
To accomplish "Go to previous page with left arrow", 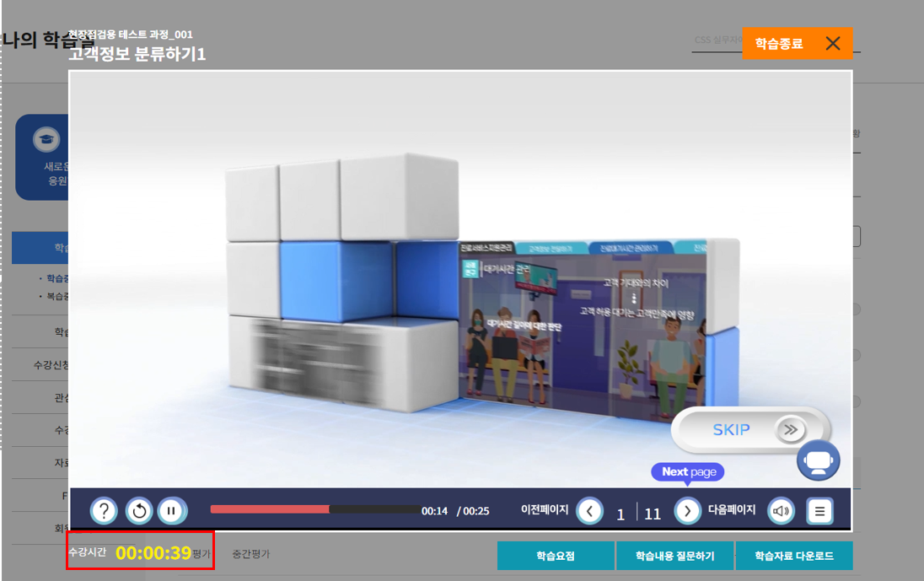I will [x=590, y=510].
